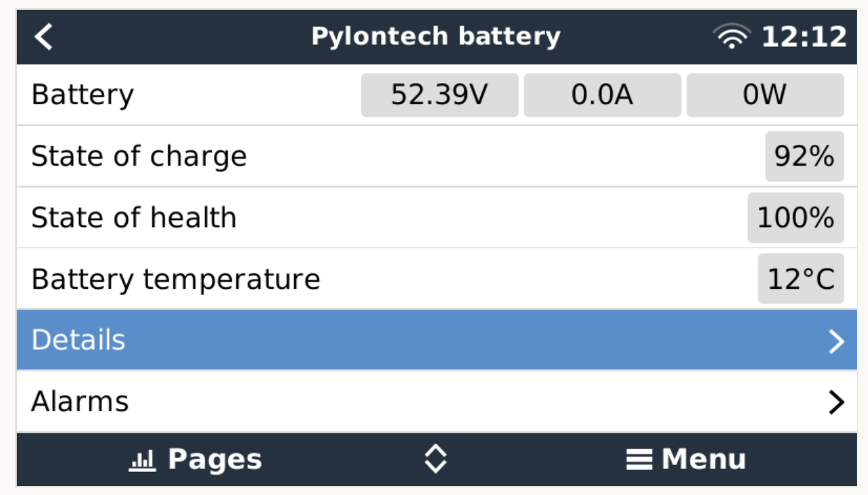The width and height of the screenshot is (868, 495).
Task: Click the up/down scroll arrows icon
Action: tap(435, 459)
